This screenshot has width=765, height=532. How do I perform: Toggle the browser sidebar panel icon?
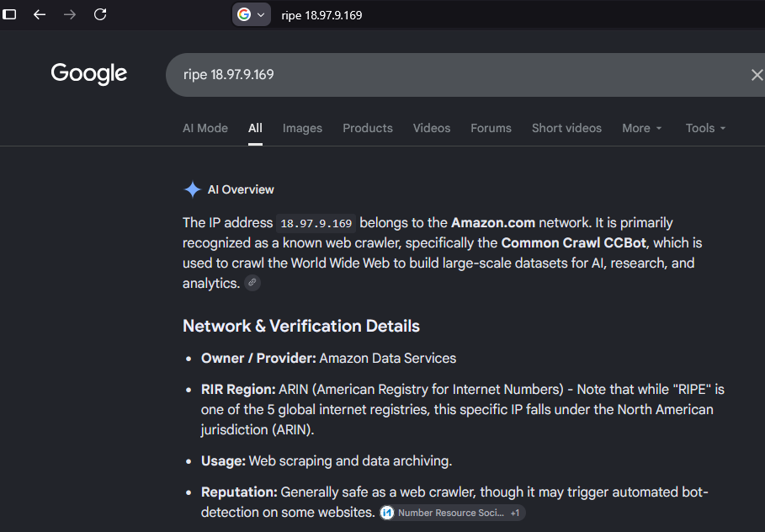(9, 14)
